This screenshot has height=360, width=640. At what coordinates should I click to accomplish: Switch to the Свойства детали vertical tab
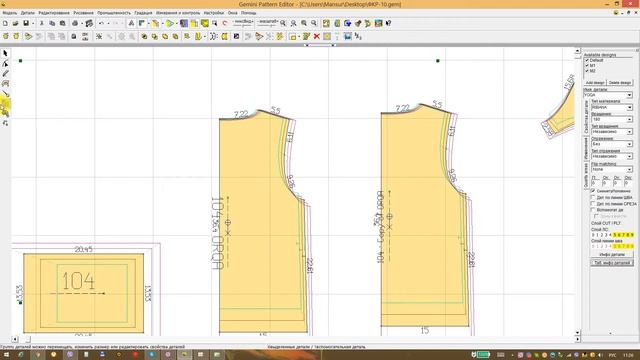(586, 117)
